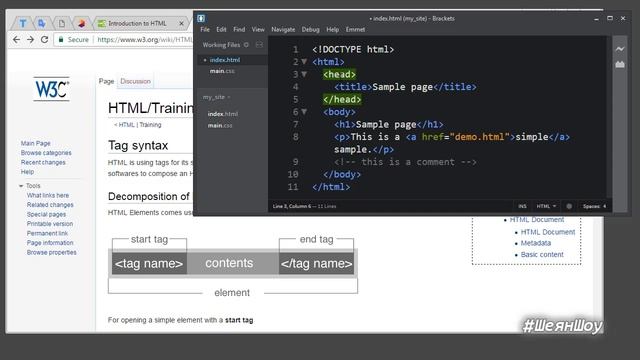The height and width of the screenshot is (360, 640).
Task: Click the Chrome address bar URL
Action: tap(144, 40)
